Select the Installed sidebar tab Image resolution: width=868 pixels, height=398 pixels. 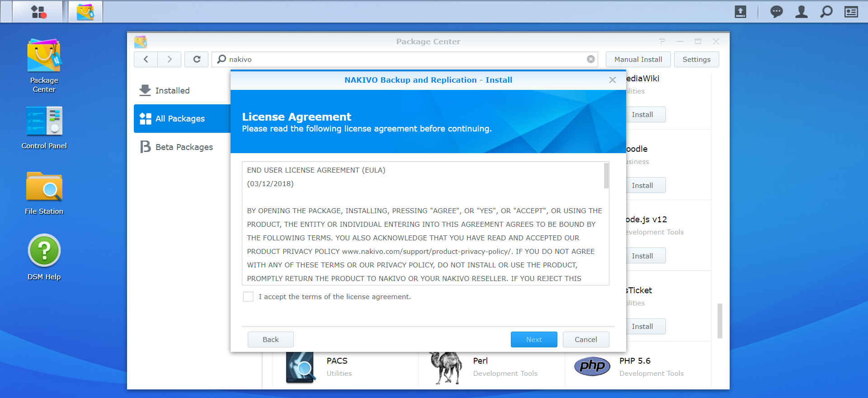[x=172, y=91]
